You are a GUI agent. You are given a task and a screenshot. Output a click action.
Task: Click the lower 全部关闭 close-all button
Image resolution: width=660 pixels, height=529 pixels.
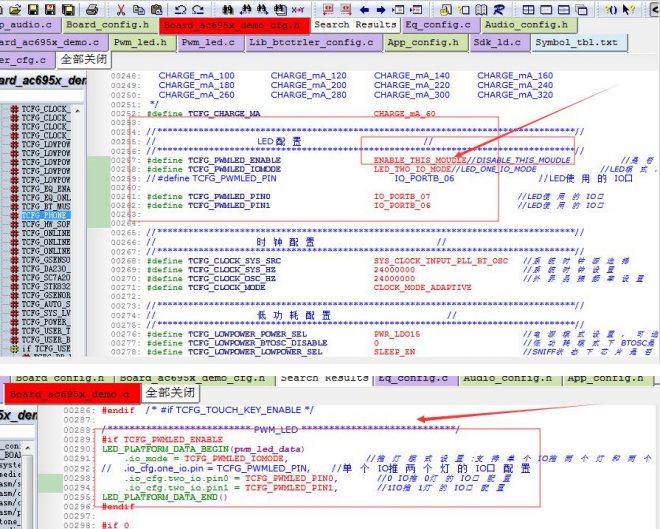tap(170, 393)
